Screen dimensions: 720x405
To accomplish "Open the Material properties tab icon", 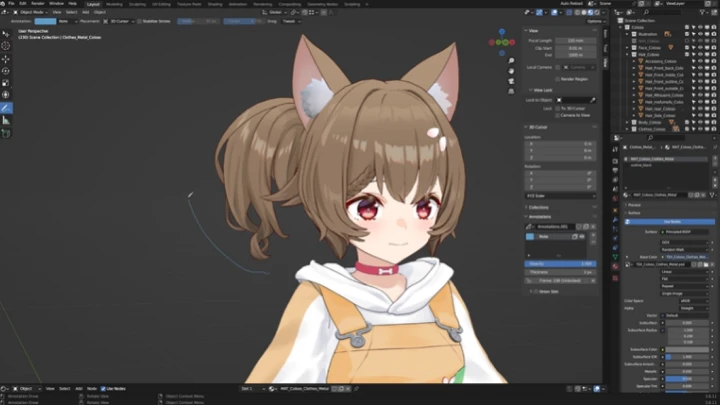I will 615,266.
